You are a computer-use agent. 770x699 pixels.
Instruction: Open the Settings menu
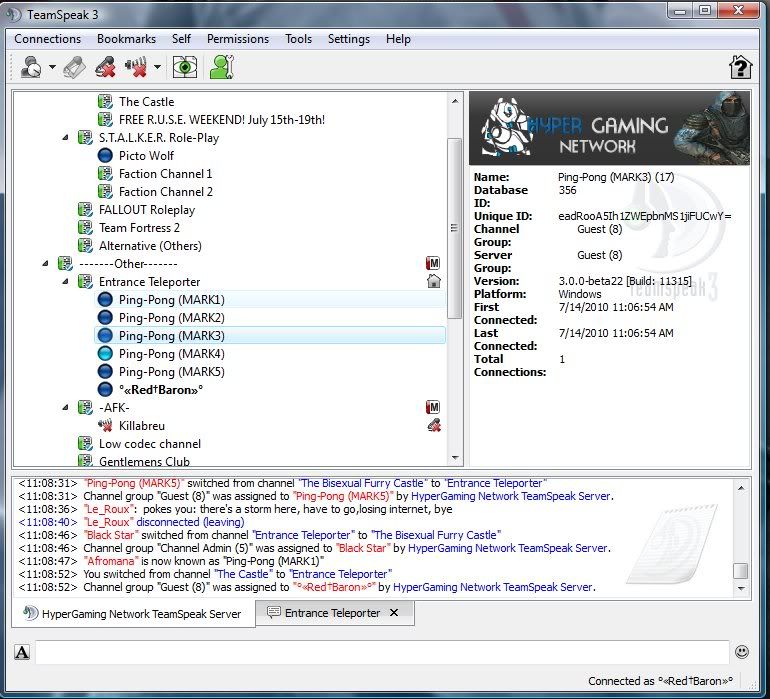[349, 39]
